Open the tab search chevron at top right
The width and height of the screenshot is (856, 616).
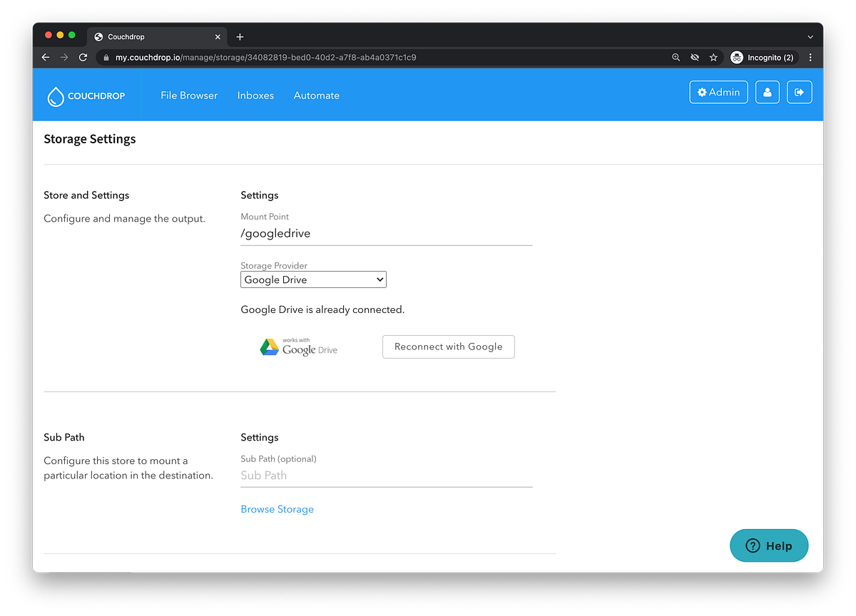810,36
